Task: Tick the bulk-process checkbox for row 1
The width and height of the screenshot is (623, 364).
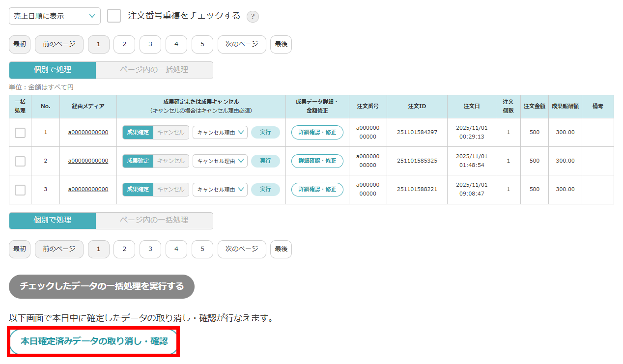Action: tap(20, 133)
